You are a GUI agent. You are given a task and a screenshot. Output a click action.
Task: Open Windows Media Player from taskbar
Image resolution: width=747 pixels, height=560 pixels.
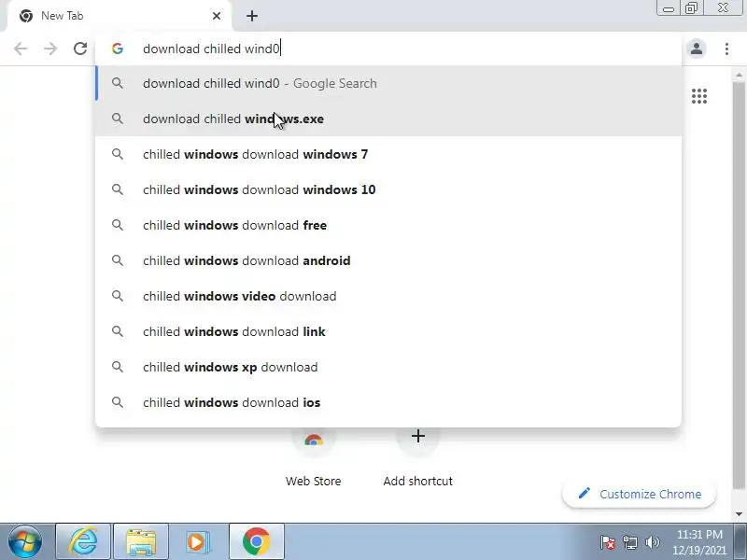click(x=197, y=542)
